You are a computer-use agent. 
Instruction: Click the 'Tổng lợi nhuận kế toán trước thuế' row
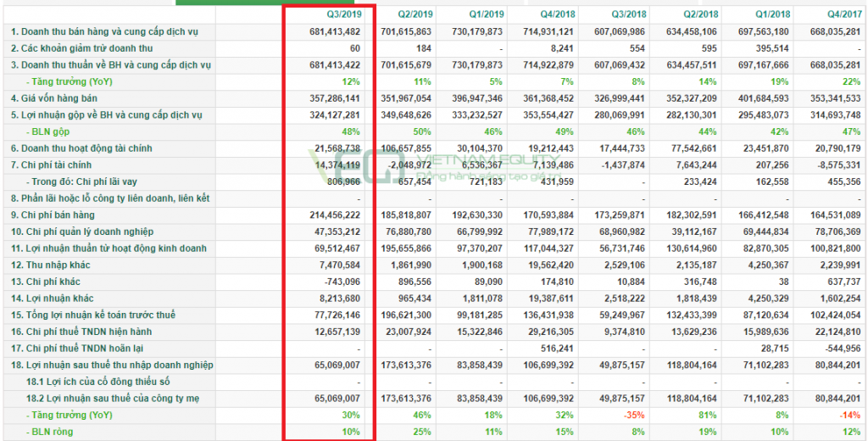(93, 315)
